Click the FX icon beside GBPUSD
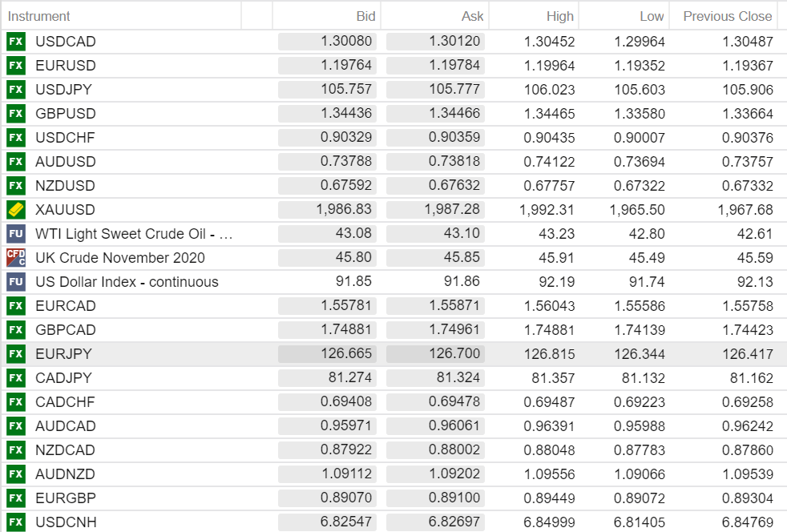 point(15,114)
